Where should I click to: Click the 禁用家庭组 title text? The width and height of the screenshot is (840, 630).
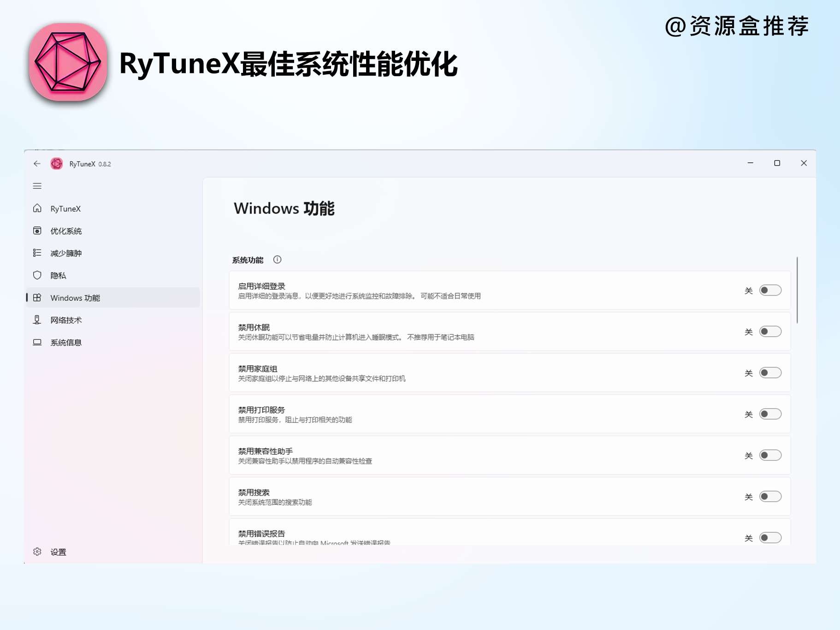[257, 368]
